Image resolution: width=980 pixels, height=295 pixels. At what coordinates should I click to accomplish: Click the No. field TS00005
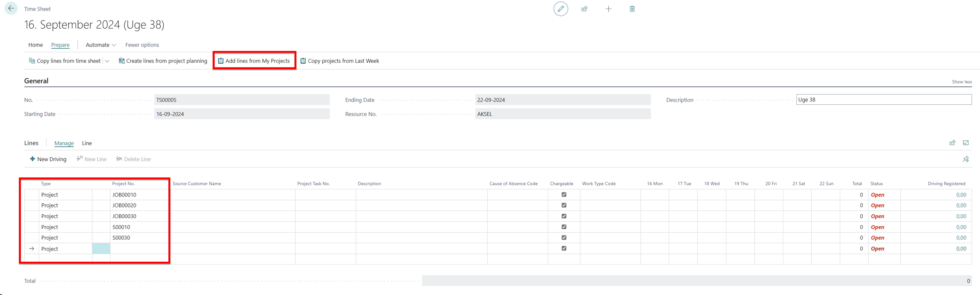pos(242,100)
